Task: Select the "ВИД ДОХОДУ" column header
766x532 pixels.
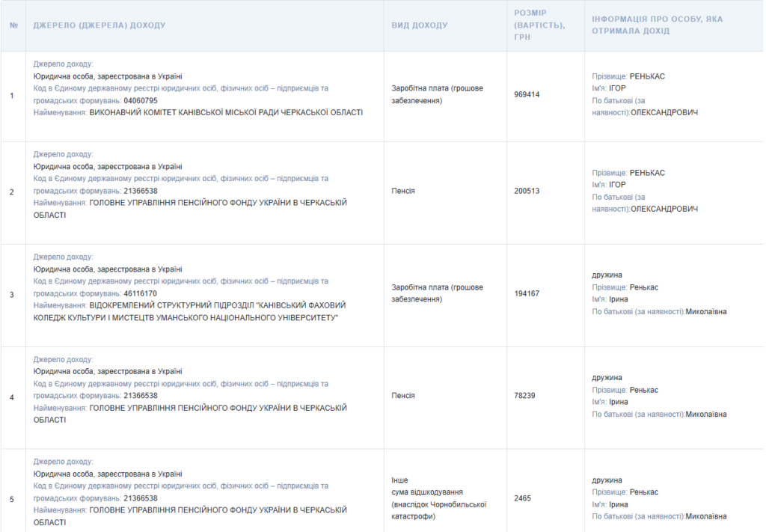Action: (420, 25)
